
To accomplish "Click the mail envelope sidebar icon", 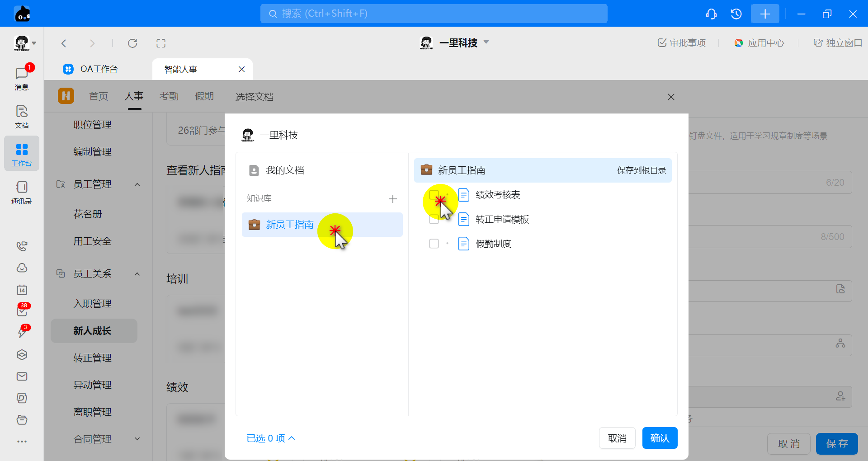I will click(x=22, y=376).
